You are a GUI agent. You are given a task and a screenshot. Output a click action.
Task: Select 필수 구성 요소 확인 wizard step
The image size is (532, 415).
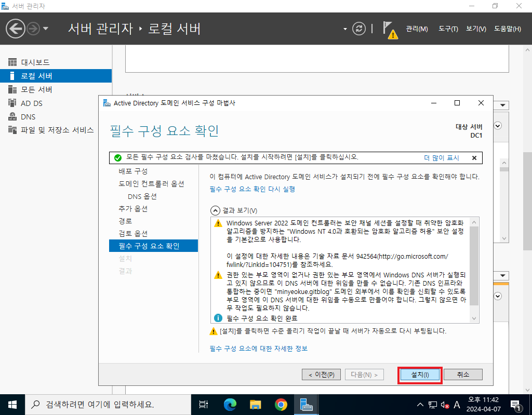pyautogui.click(x=153, y=246)
